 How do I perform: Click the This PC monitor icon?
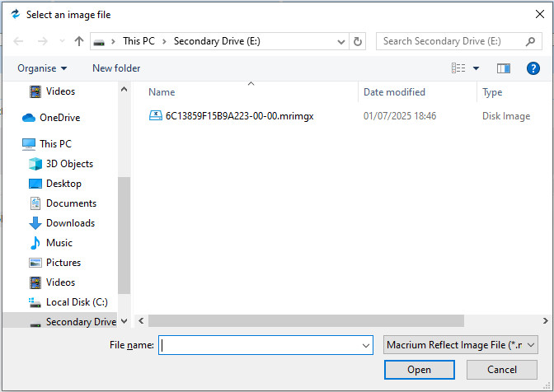point(29,144)
